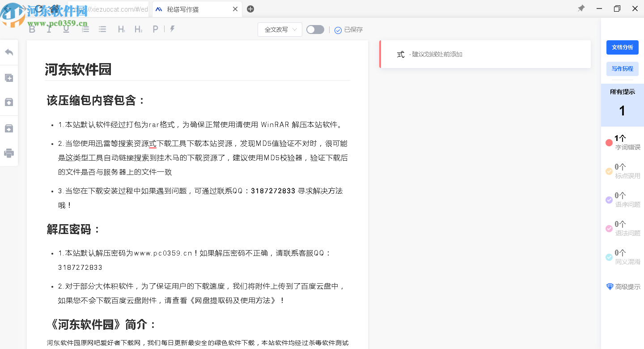Click the undo arrow in the sidebar

point(9,52)
